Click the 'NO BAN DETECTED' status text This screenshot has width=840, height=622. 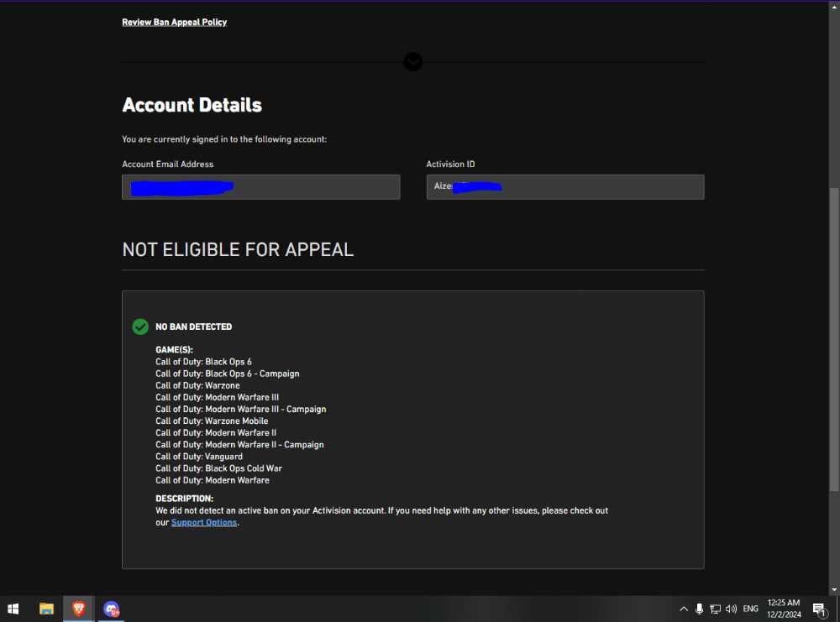194,327
